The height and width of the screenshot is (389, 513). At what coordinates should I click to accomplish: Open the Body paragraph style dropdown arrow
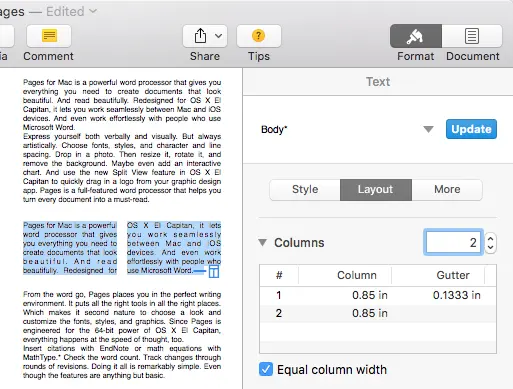point(428,129)
